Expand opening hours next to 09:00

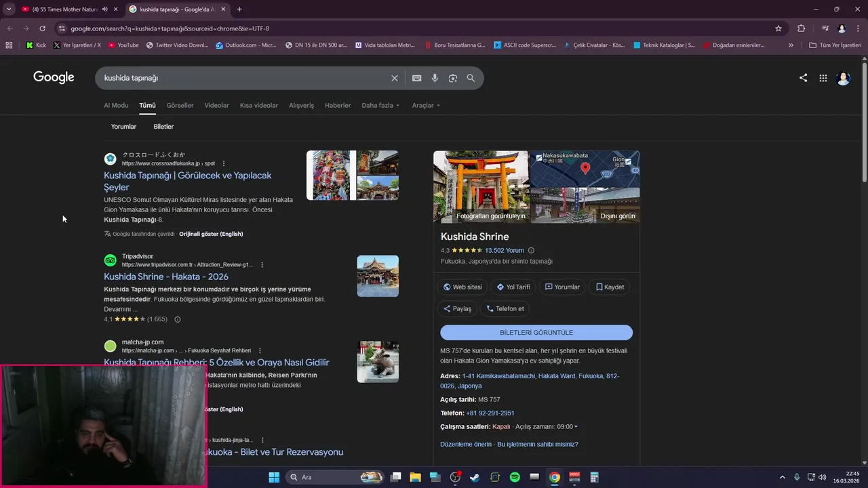click(x=576, y=427)
